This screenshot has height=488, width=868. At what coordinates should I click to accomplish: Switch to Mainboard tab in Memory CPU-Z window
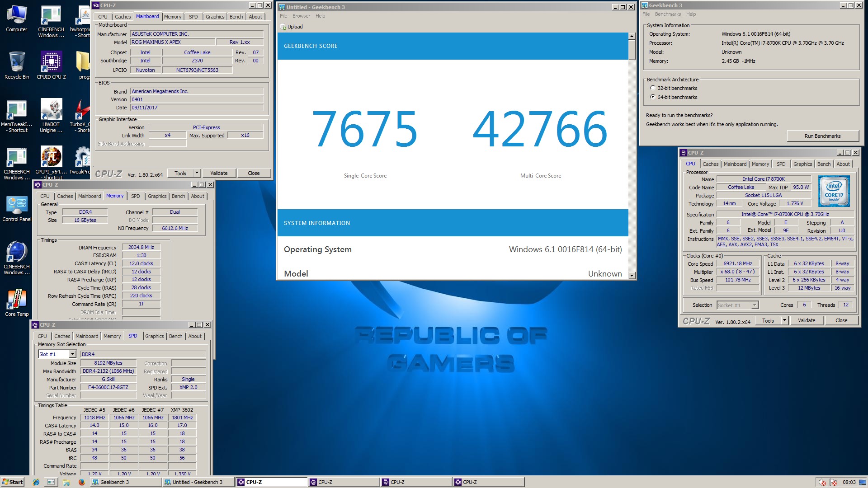tap(90, 196)
